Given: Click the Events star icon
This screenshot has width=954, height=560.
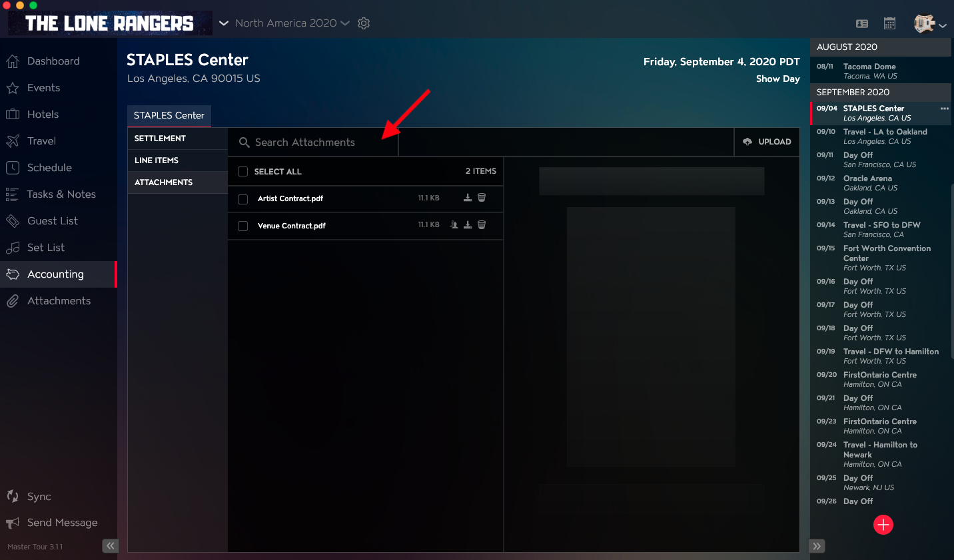Looking at the screenshot, I should click(x=12, y=88).
